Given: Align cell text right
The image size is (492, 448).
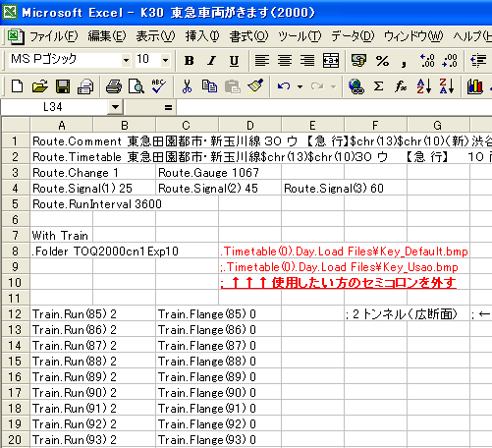Looking at the screenshot, I should tap(307, 61).
